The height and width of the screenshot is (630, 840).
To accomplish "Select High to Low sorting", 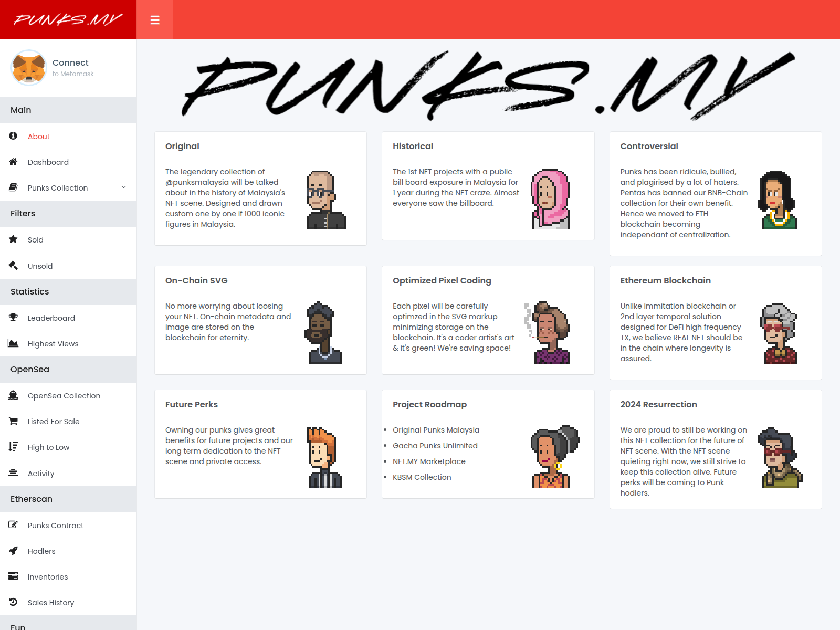I will point(49,447).
